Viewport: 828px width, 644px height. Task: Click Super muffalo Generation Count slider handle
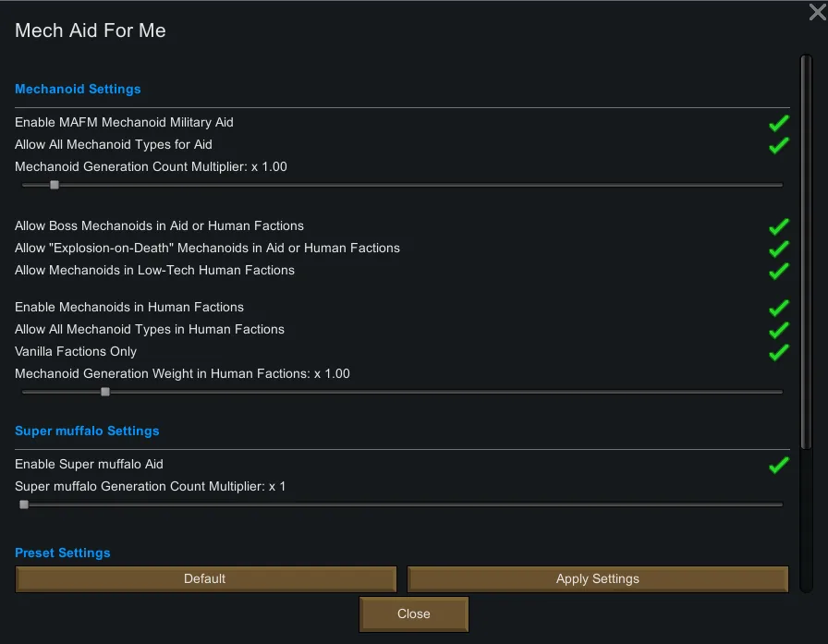click(x=24, y=504)
